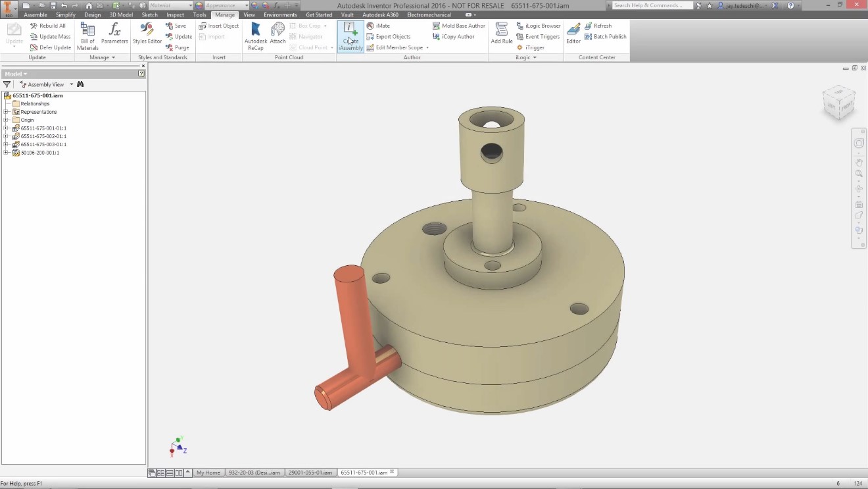Image resolution: width=868 pixels, height=489 pixels.
Task: Expand component 50106-200-001:1
Action: (6, 153)
